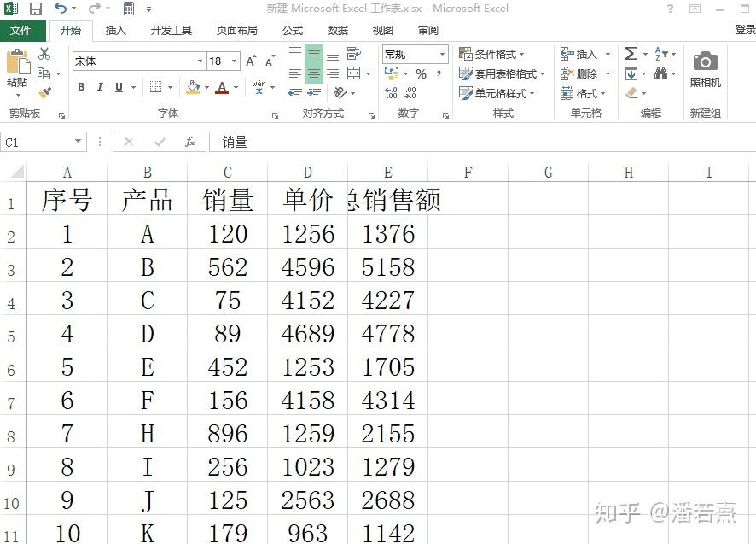Click the 条件格式 button
The image size is (756, 544).
pyautogui.click(x=490, y=53)
